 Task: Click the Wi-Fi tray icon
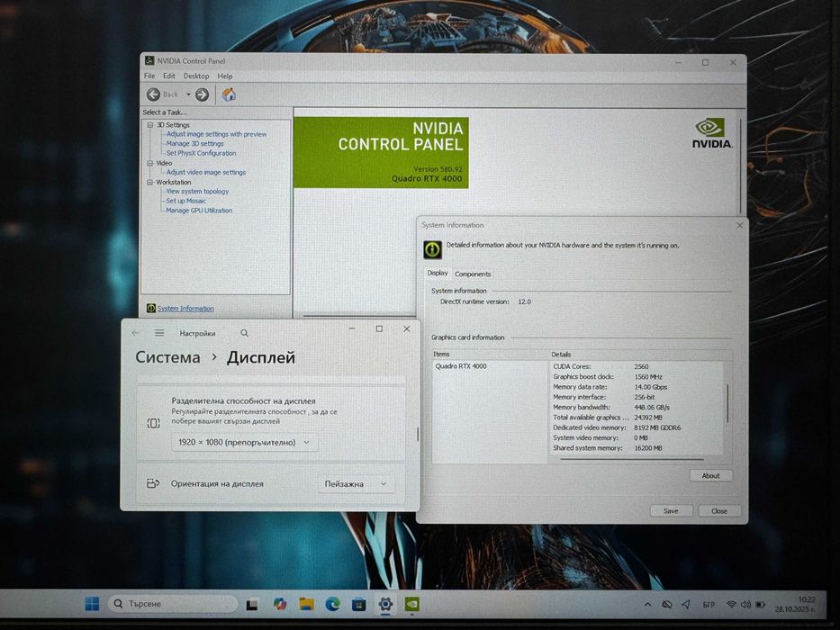(731, 604)
